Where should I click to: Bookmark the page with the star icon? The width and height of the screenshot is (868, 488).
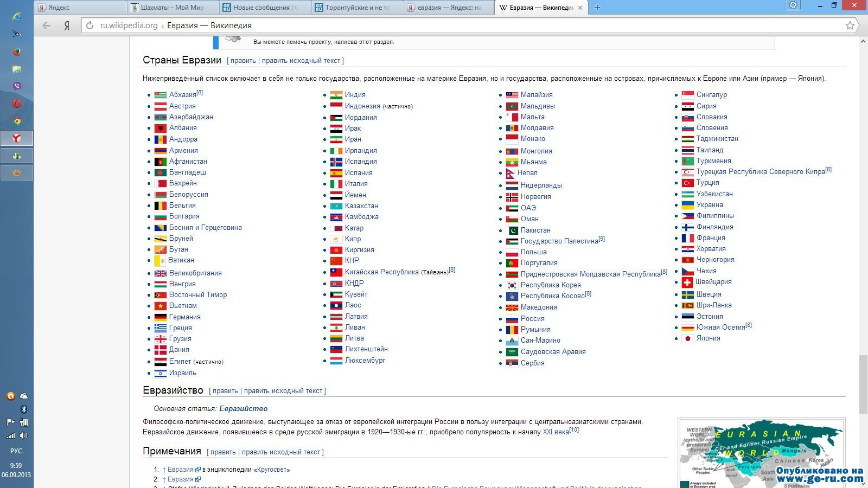[x=850, y=25]
